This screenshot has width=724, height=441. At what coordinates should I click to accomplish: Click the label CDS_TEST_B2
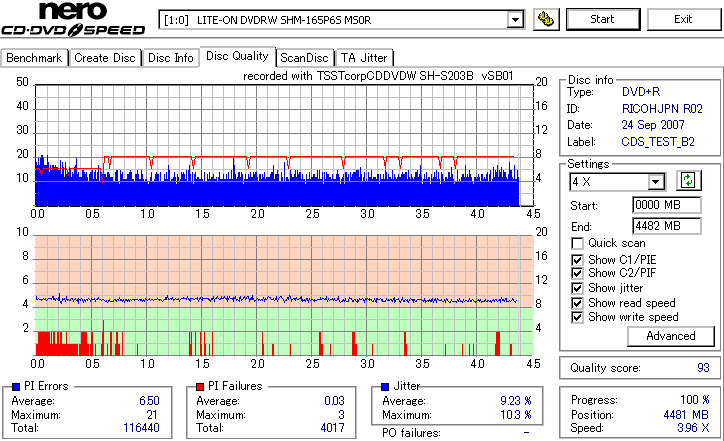[x=658, y=142]
